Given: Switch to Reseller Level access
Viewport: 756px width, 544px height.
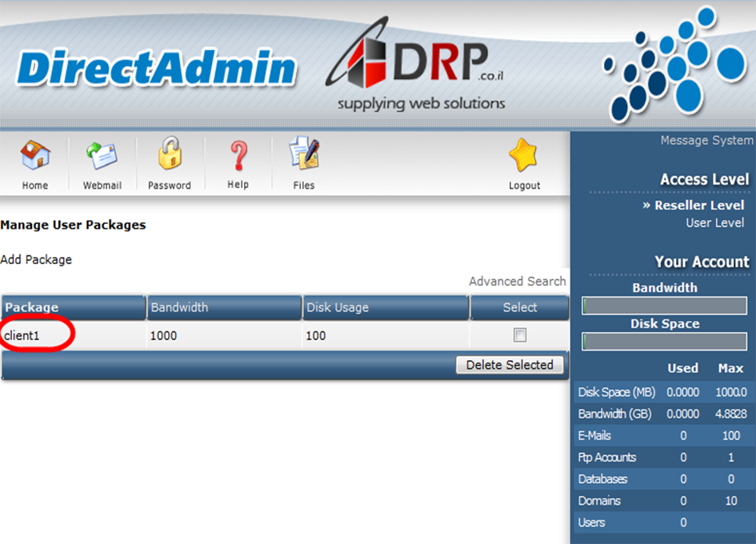Looking at the screenshot, I should pyautogui.click(x=698, y=206).
